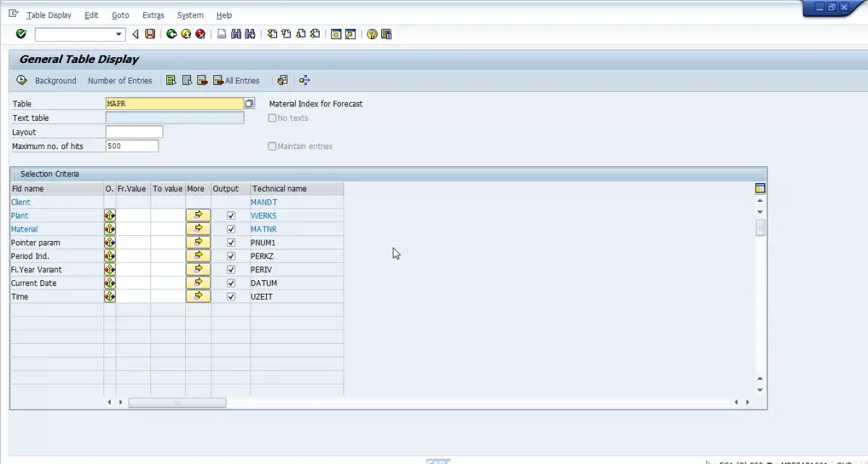Click the Fr.Value cell for Plant
868x464 pixels.
coord(133,216)
